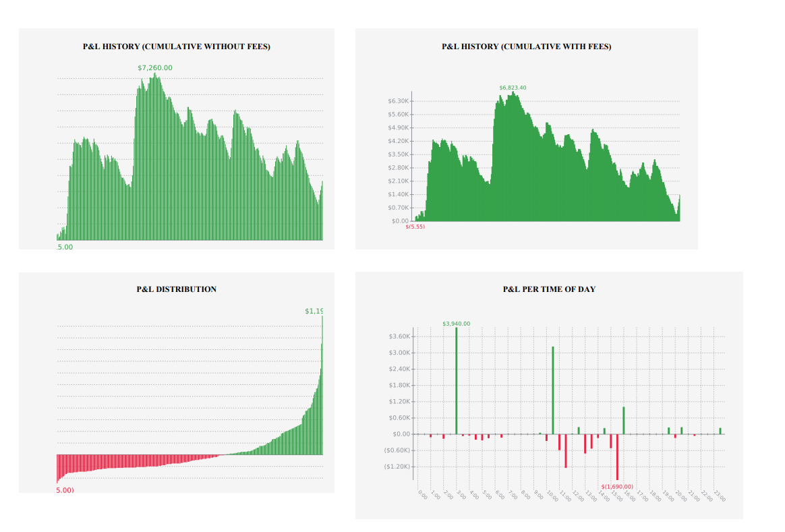
Task: Click the $2.40K label in time-of-day chart
Action: tap(399, 369)
